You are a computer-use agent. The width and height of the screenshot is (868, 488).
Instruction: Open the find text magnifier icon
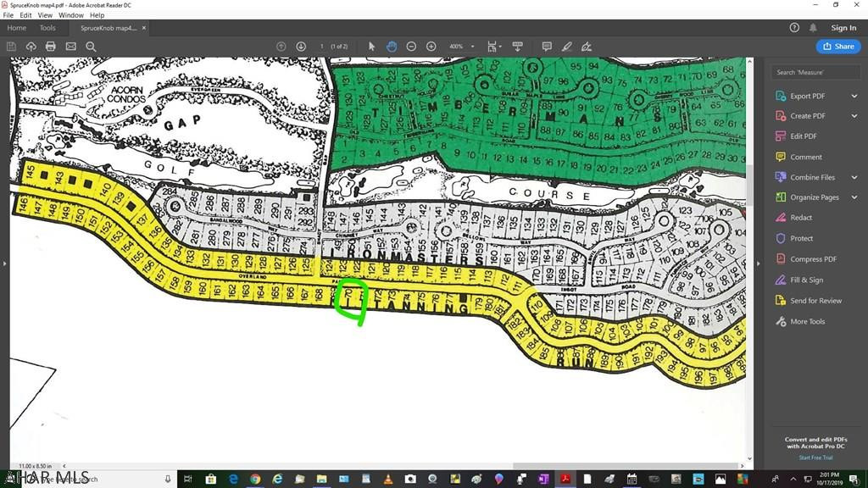point(91,46)
